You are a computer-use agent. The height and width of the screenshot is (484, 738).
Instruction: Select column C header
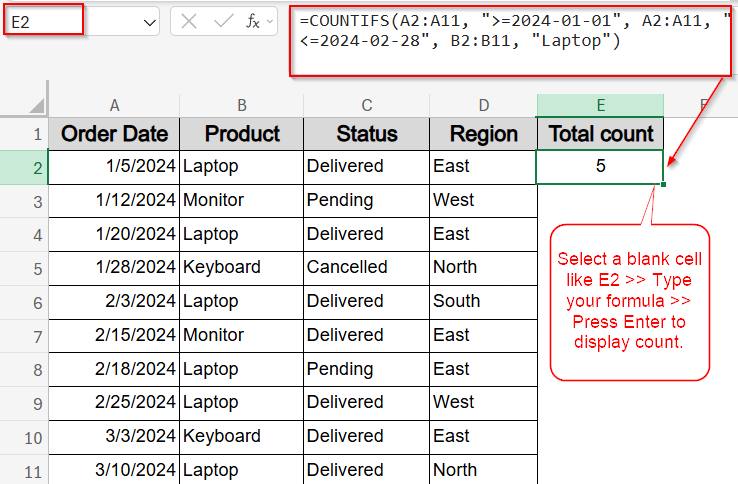(x=367, y=105)
